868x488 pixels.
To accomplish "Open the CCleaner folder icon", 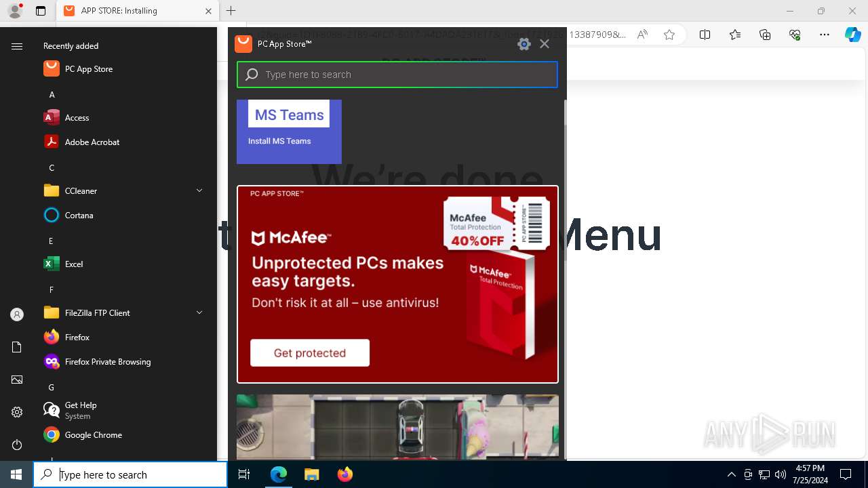I will tap(52, 190).
